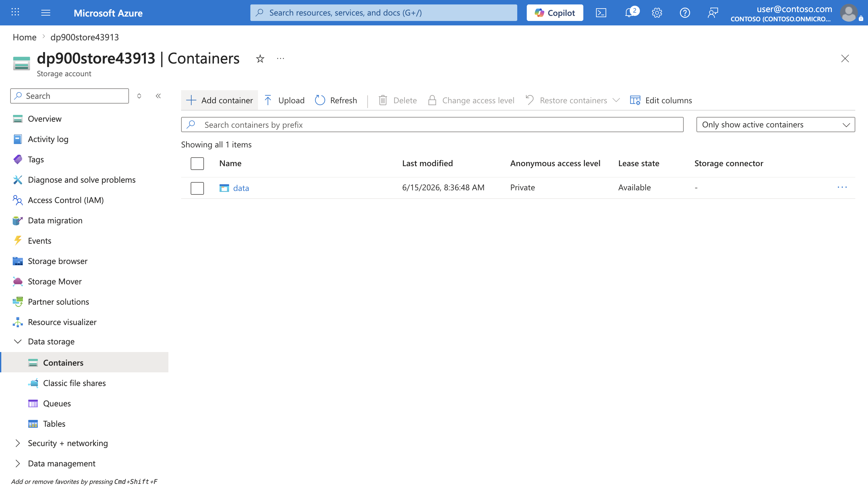
Task: Go to Home breadcrumb
Action: coord(24,37)
